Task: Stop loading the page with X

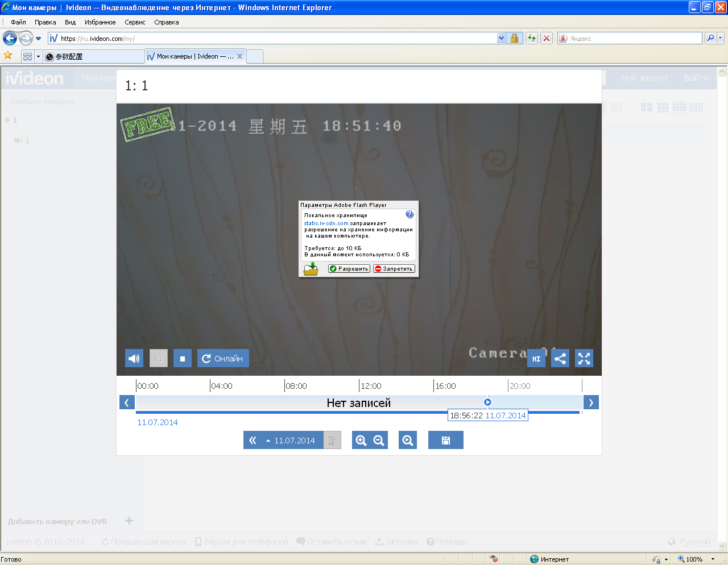Action: click(x=547, y=38)
